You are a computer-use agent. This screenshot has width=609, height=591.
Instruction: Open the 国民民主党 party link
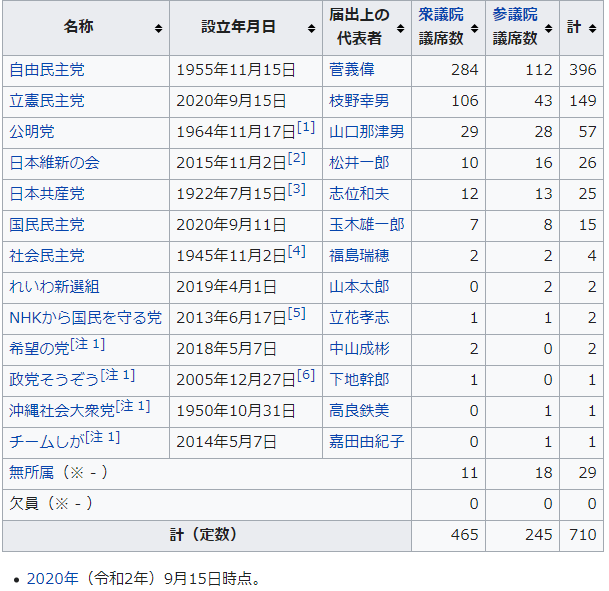[x=47, y=225]
